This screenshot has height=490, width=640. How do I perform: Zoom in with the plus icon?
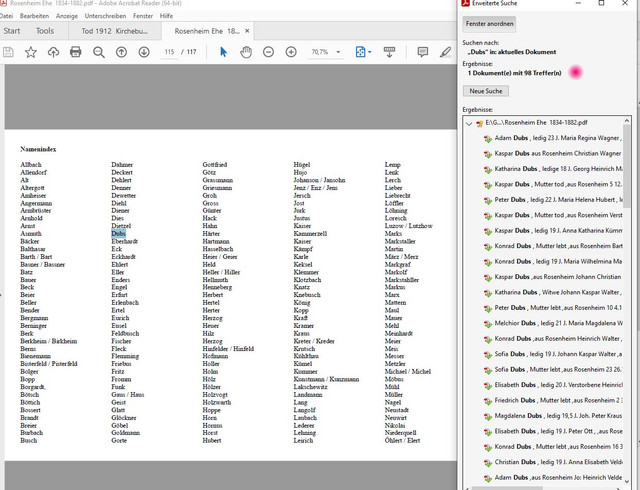point(290,52)
